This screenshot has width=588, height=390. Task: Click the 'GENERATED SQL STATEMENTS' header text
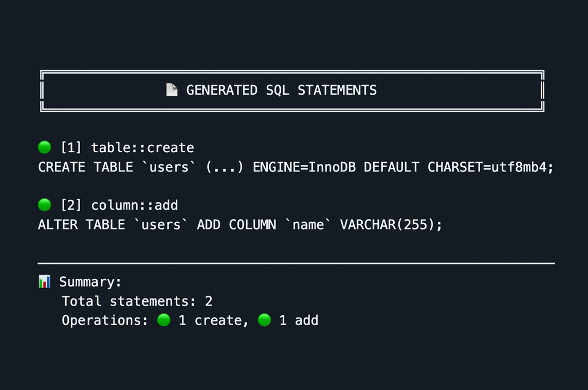pyautogui.click(x=281, y=91)
